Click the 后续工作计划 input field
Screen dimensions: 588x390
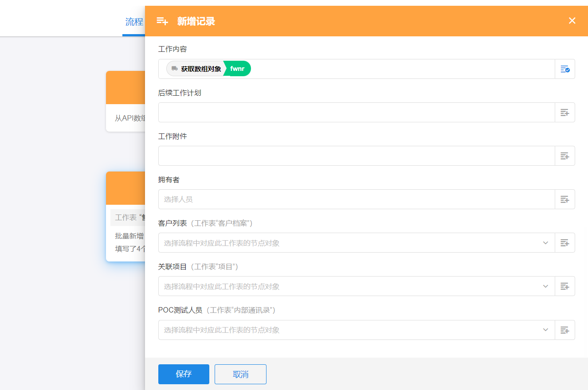point(356,113)
